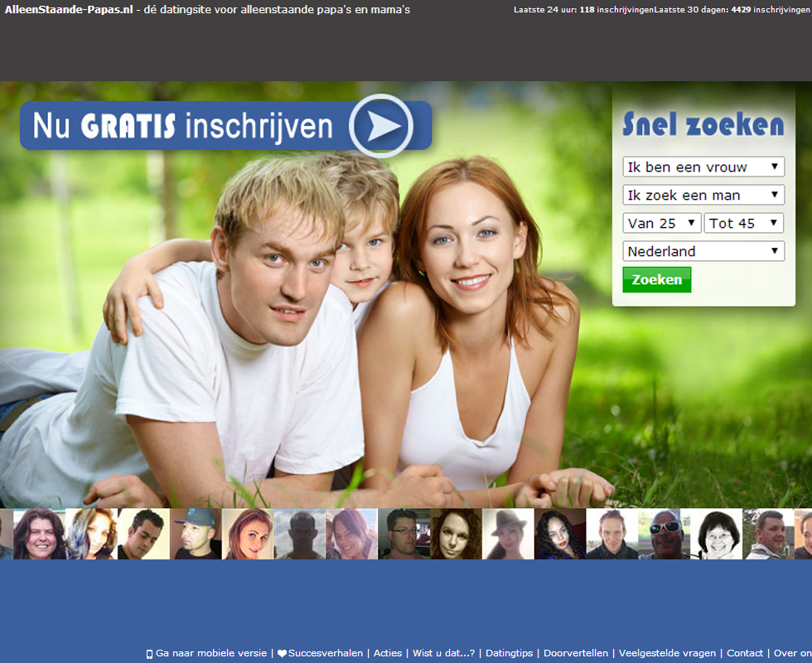Click the '118 inschrijvingen' last 24 hours text
This screenshot has width=812, height=663.
[616, 10]
